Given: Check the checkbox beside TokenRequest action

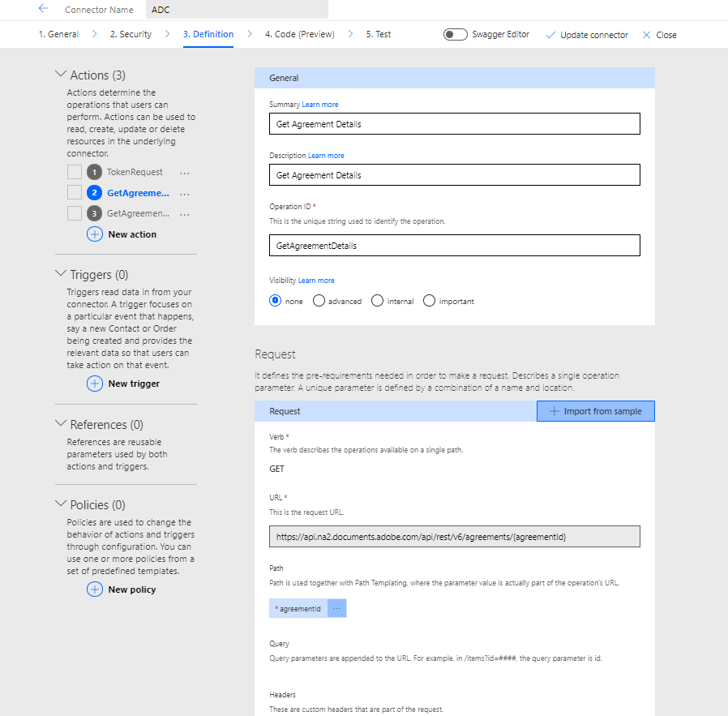Looking at the screenshot, I should [74, 172].
